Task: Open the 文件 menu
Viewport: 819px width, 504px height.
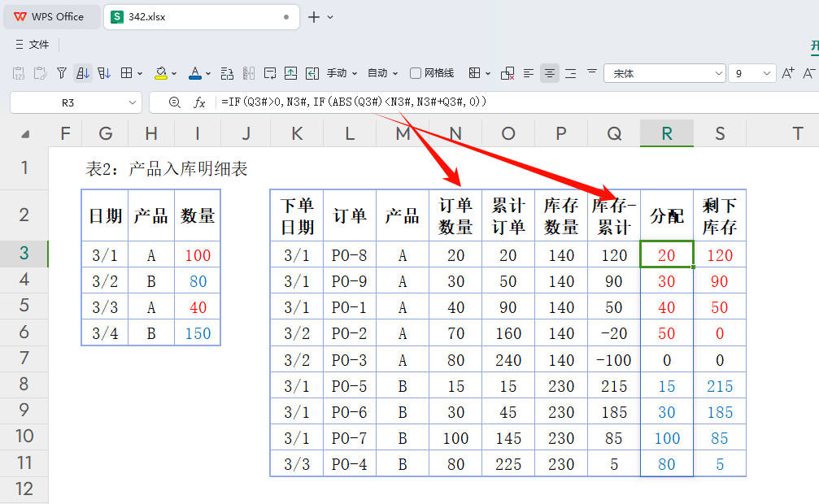Action: click(39, 45)
